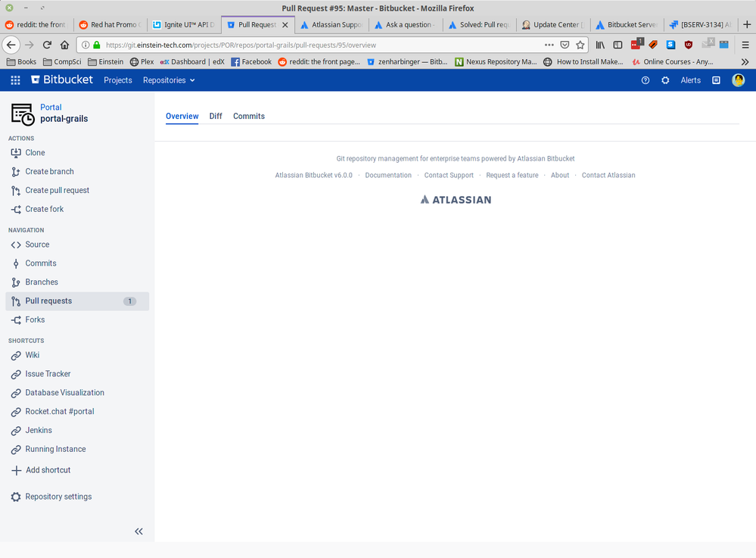Show more bookmarks with the overflow chevron
The width and height of the screenshot is (756, 558).
[745, 62]
